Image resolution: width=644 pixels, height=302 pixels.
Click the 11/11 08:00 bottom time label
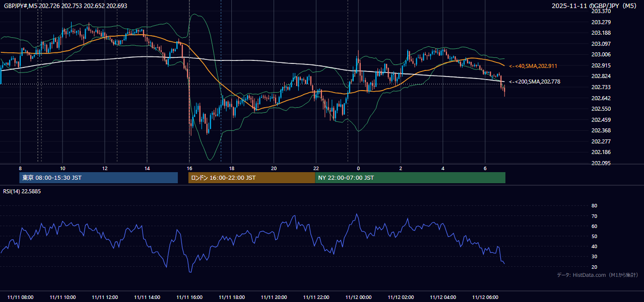click(21, 297)
